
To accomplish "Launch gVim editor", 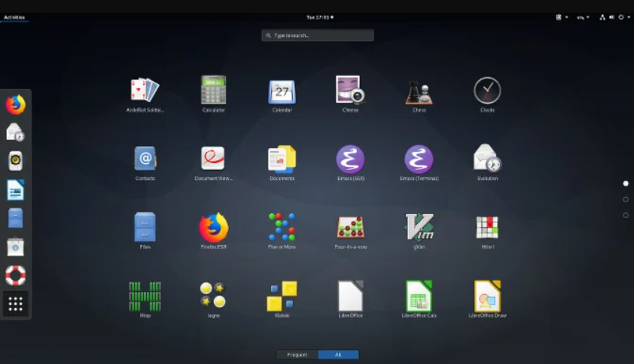I will click(419, 231).
